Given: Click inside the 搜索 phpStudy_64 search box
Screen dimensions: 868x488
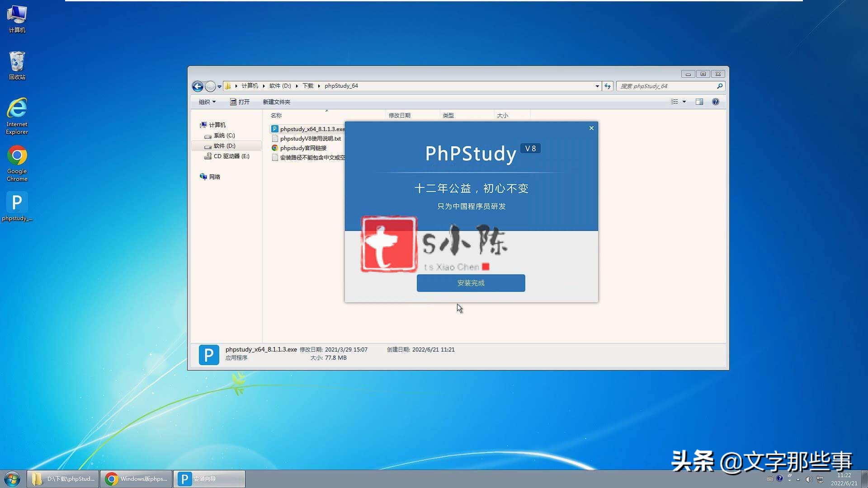Looking at the screenshot, I should click(x=665, y=86).
